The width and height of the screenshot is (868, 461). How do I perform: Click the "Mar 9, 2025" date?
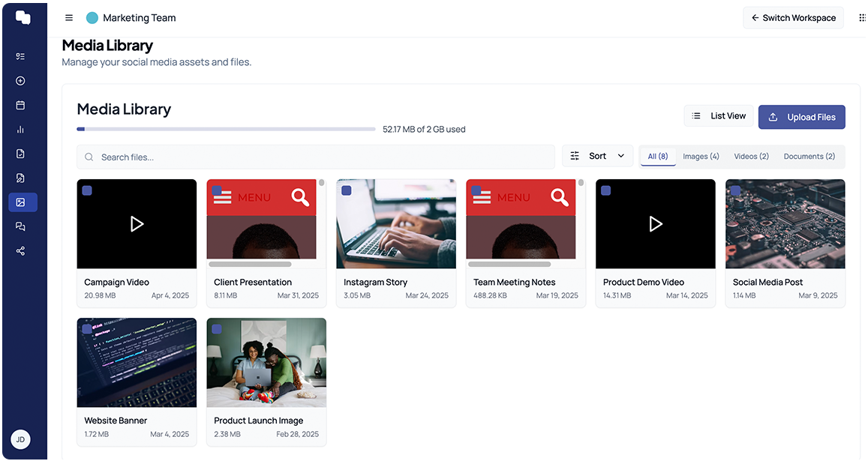pos(818,295)
